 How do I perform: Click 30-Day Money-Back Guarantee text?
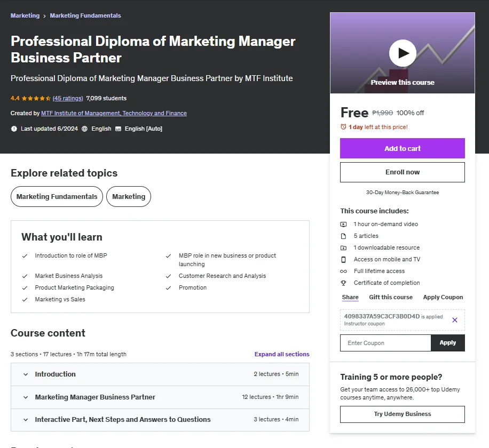[403, 193]
